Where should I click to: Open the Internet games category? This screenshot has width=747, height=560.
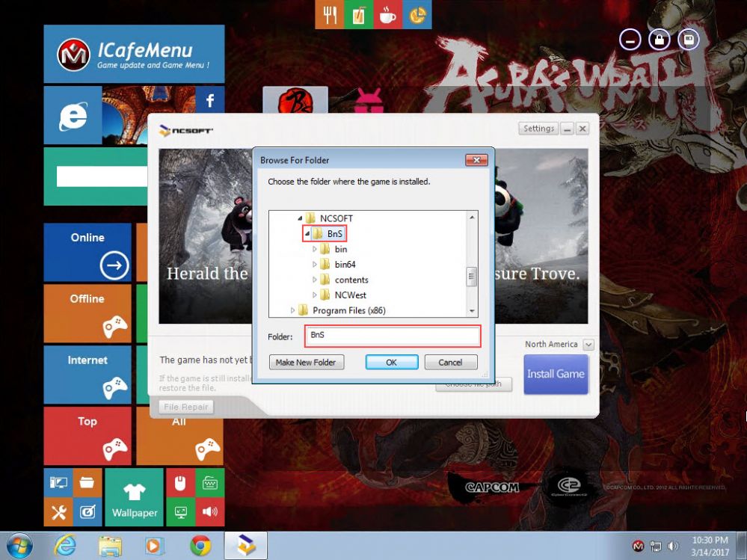pos(87,375)
